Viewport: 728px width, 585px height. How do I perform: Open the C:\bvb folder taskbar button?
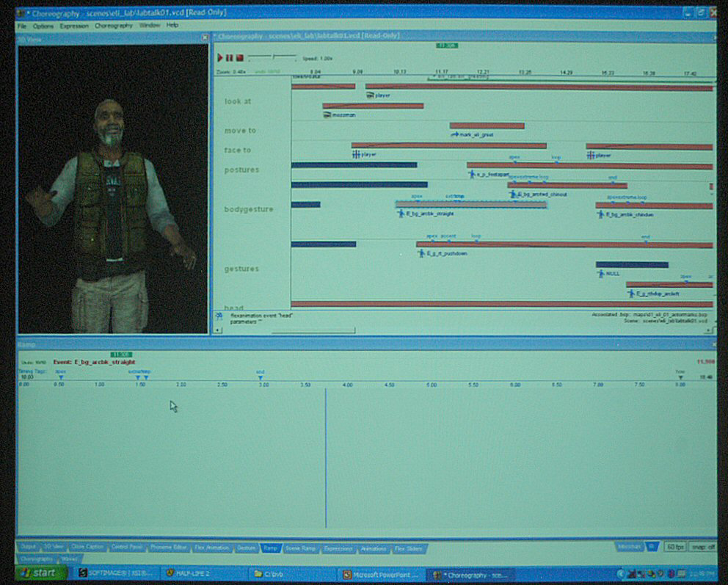tap(294, 574)
